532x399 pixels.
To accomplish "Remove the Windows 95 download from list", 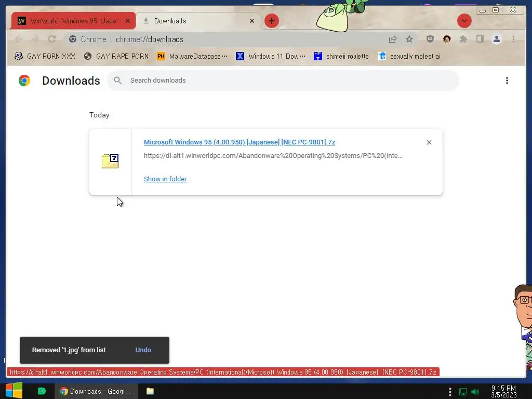I will [429, 142].
